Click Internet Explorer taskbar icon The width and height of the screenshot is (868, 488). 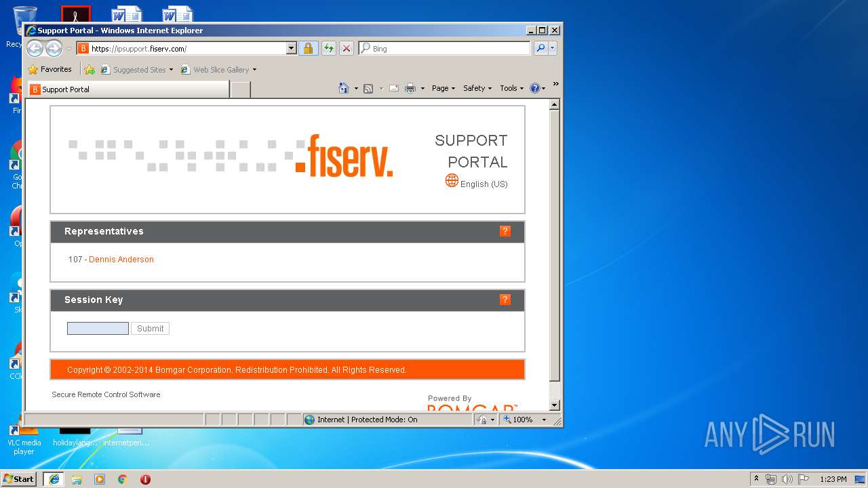[54, 479]
